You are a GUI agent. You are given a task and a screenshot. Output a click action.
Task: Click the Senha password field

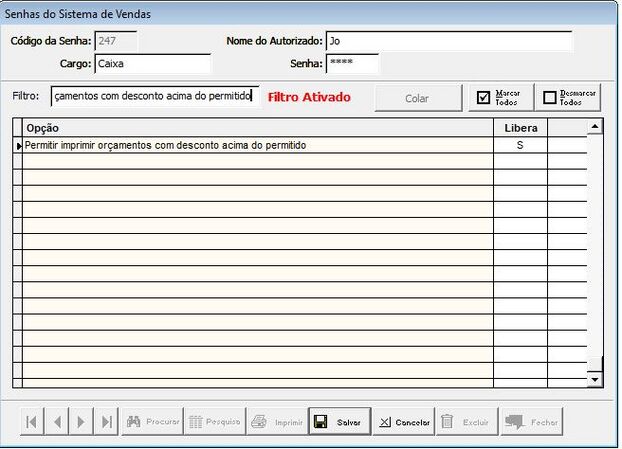pos(352,63)
